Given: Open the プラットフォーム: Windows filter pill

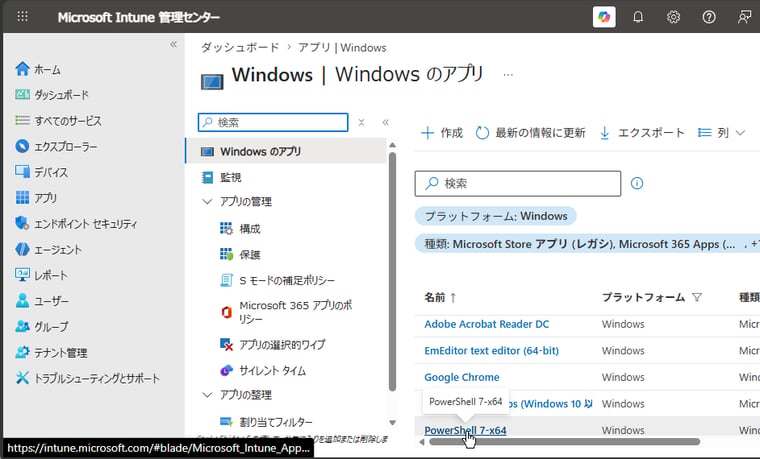Looking at the screenshot, I should pyautogui.click(x=495, y=216).
